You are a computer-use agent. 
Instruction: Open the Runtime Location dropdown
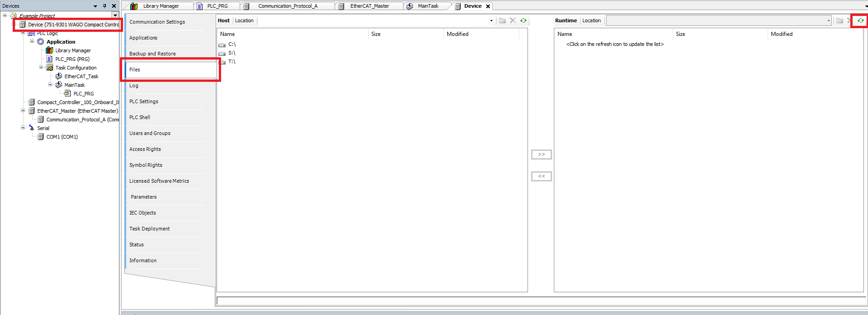pos(828,20)
